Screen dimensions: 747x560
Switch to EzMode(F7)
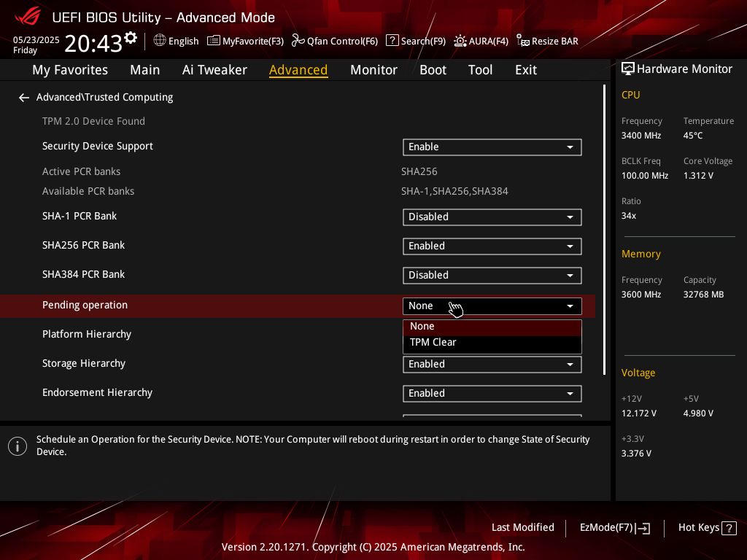coord(614,528)
